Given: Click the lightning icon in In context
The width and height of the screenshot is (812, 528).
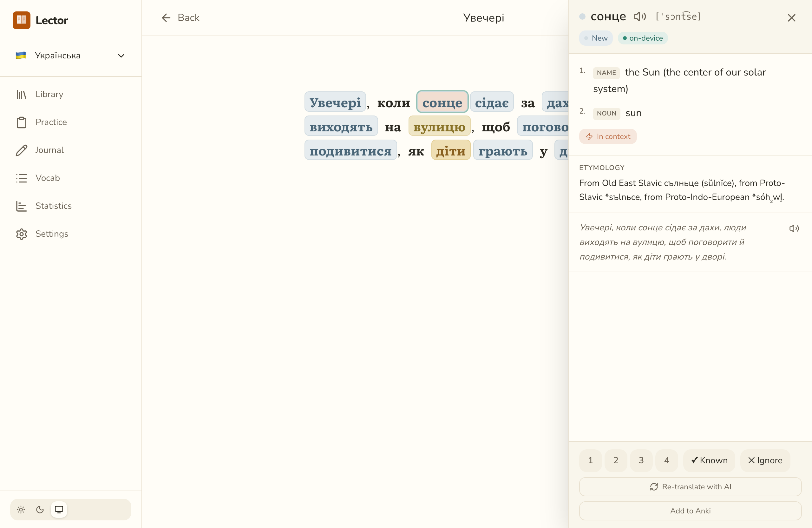Looking at the screenshot, I should pyautogui.click(x=589, y=136).
